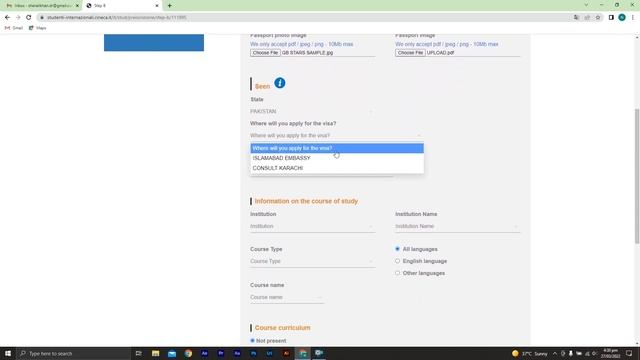Open the Course Type dropdown
The image size is (640, 360).
(312, 262)
